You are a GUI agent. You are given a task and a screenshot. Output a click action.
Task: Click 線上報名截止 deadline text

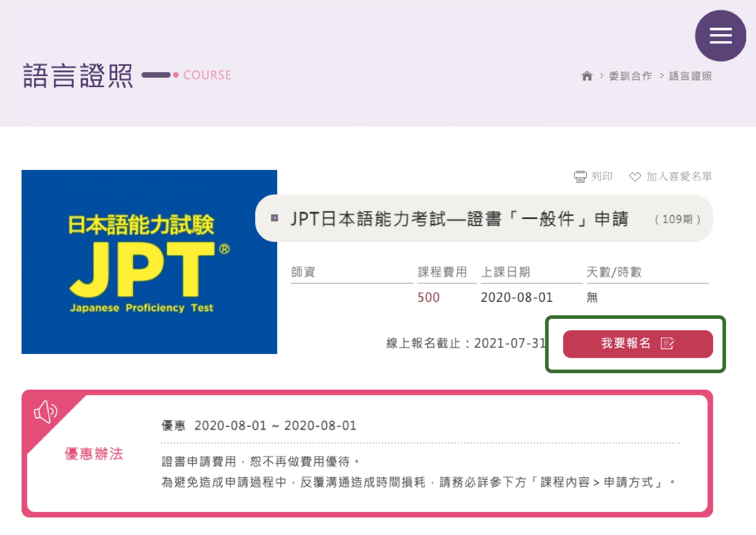point(466,343)
